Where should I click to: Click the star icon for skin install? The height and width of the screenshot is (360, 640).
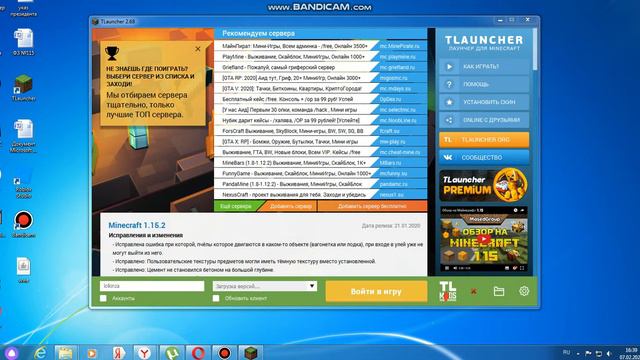coord(449,102)
